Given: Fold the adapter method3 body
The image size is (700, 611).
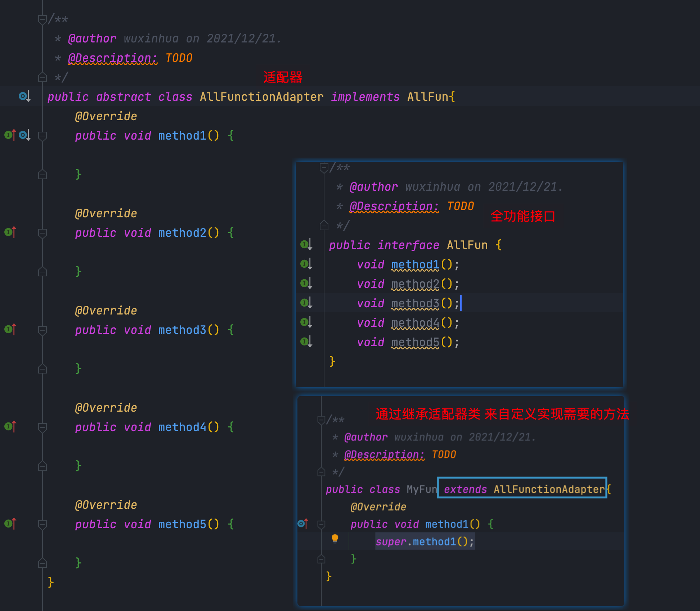Looking at the screenshot, I should [42, 330].
